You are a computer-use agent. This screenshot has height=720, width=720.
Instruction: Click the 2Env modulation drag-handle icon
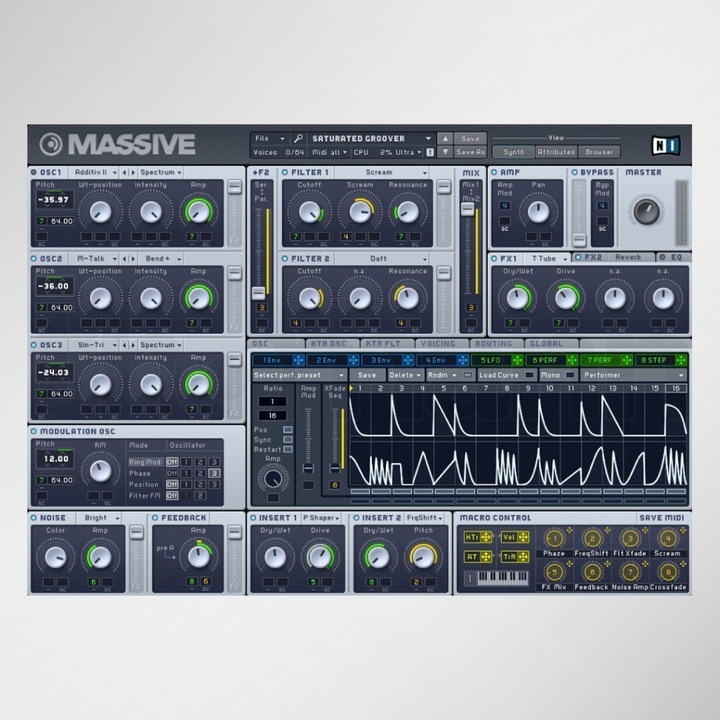(353, 360)
